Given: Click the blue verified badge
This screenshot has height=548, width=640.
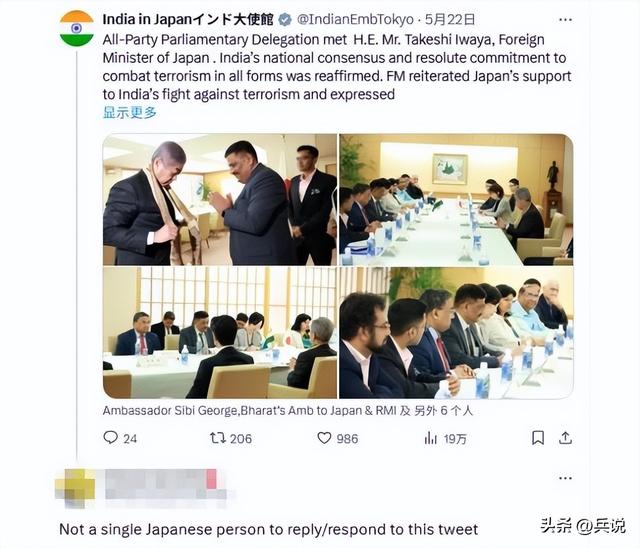Looking at the screenshot, I should [x=285, y=20].
